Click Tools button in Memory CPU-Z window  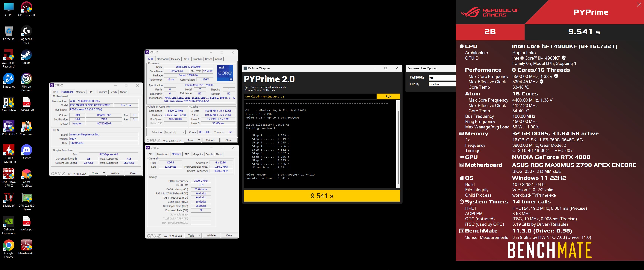click(191, 235)
